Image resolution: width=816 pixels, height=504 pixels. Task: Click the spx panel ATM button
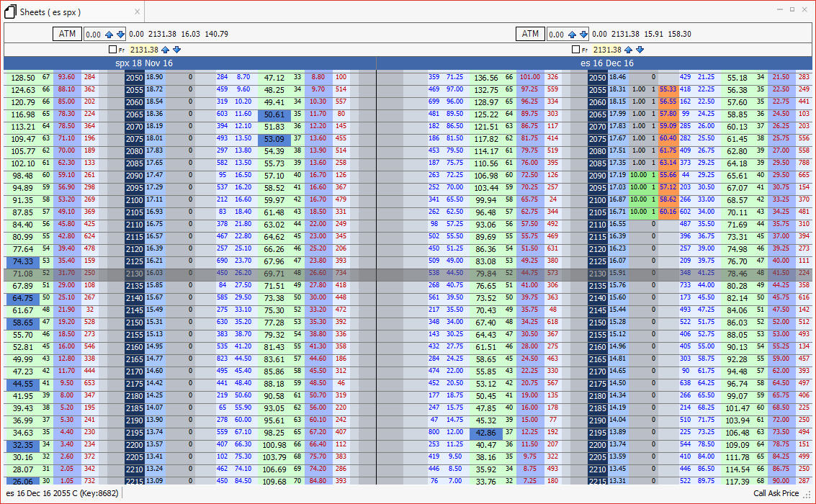click(x=67, y=34)
